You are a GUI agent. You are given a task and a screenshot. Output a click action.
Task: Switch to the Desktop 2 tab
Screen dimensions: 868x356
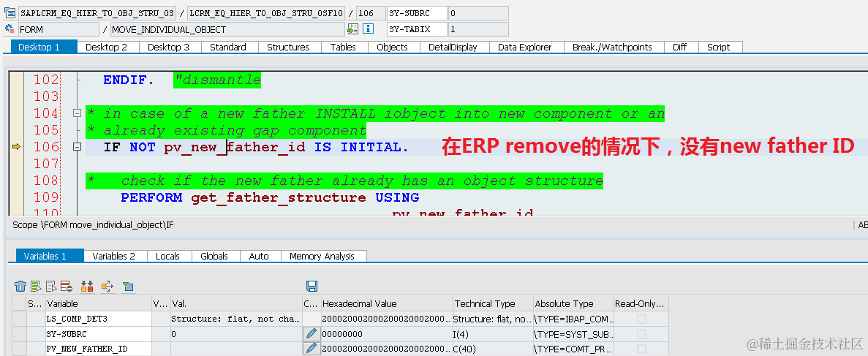pyautogui.click(x=106, y=47)
